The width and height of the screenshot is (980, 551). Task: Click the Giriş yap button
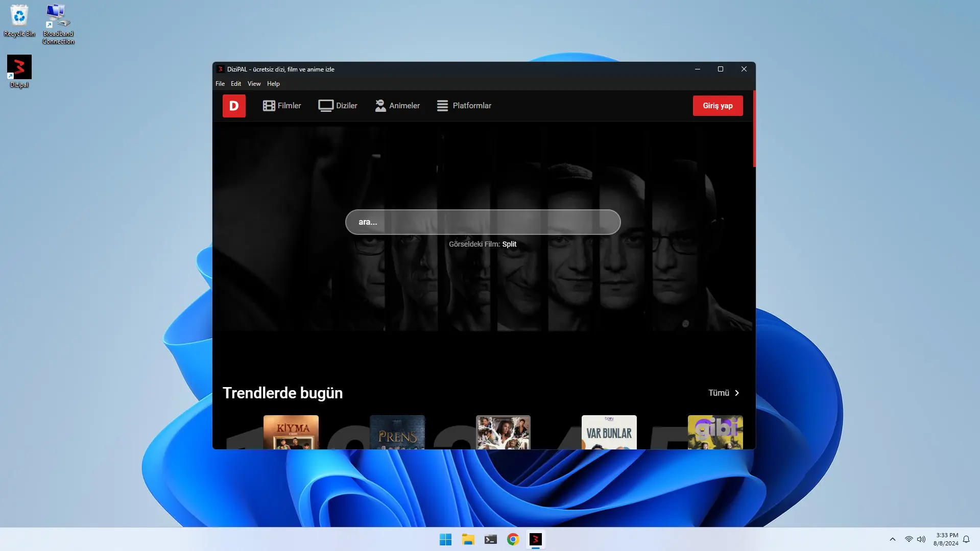(x=718, y=106)
